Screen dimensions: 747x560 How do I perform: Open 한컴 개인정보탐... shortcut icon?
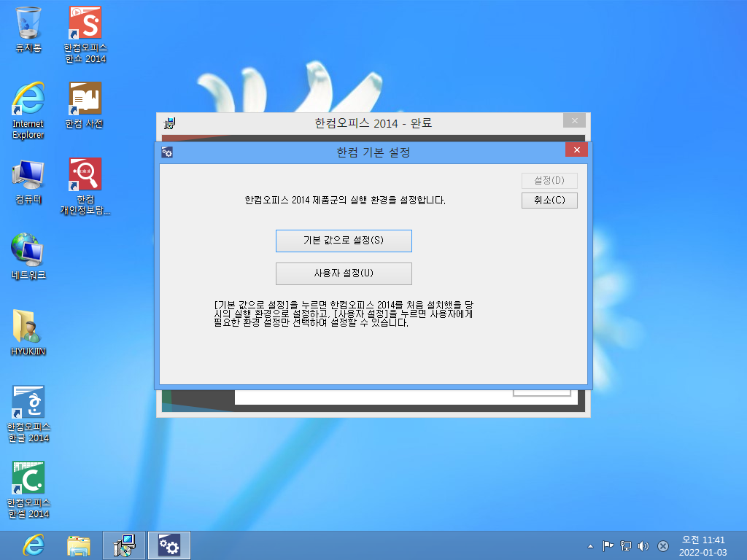tap(85, 187)
